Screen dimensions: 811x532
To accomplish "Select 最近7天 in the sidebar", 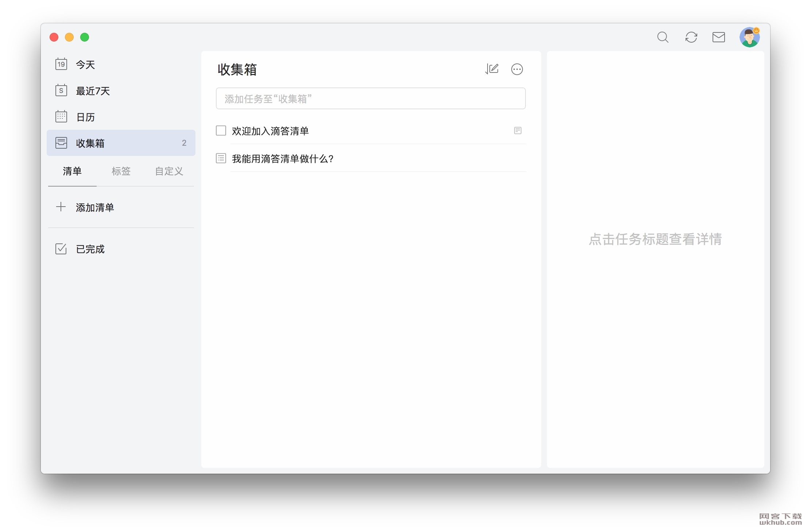I will point(121,91).
